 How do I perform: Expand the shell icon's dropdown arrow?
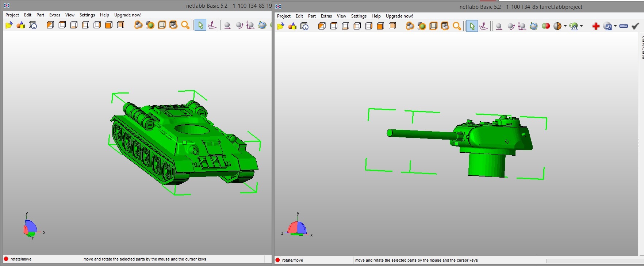pos(615,26)
